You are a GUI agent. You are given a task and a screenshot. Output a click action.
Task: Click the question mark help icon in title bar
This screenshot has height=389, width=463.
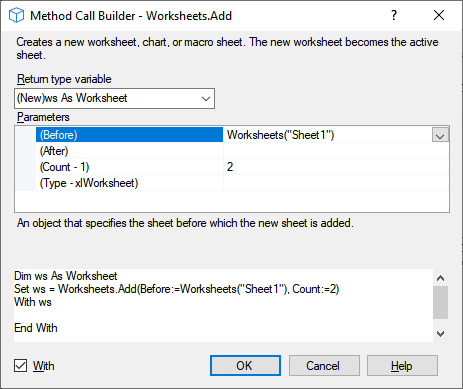(394, 15)
